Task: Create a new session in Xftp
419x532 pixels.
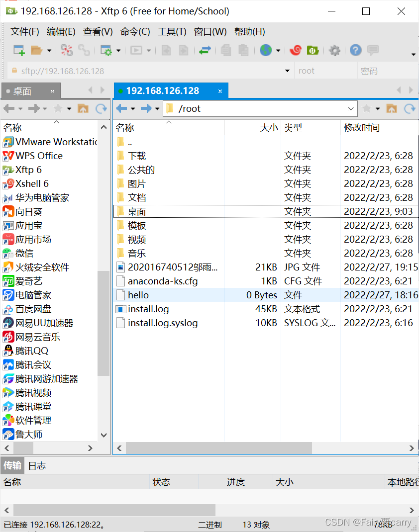Action: [20, 50]
